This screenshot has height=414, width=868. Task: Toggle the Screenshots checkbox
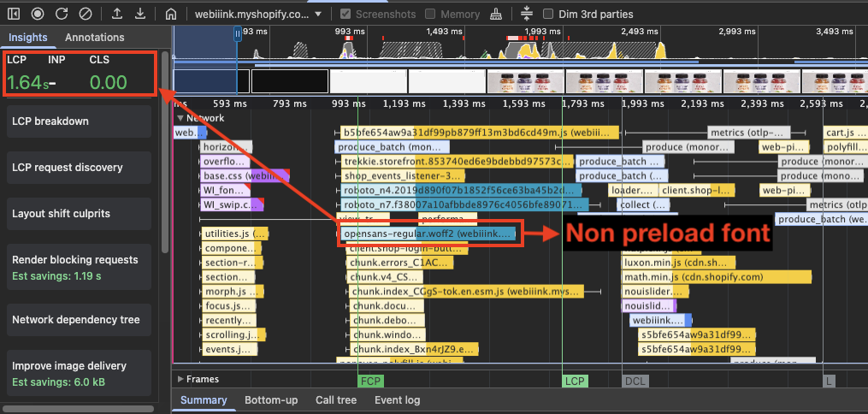coord(345,15)
